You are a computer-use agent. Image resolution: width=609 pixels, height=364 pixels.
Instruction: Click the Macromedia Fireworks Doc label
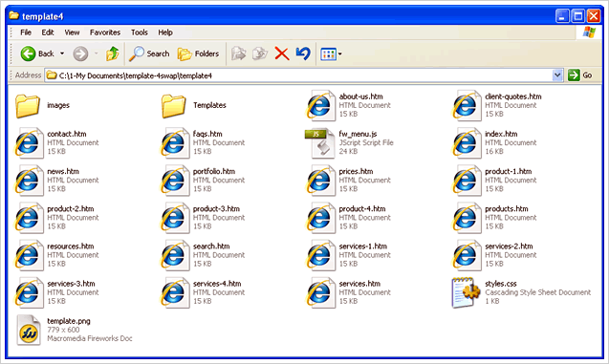click(90, 338)
